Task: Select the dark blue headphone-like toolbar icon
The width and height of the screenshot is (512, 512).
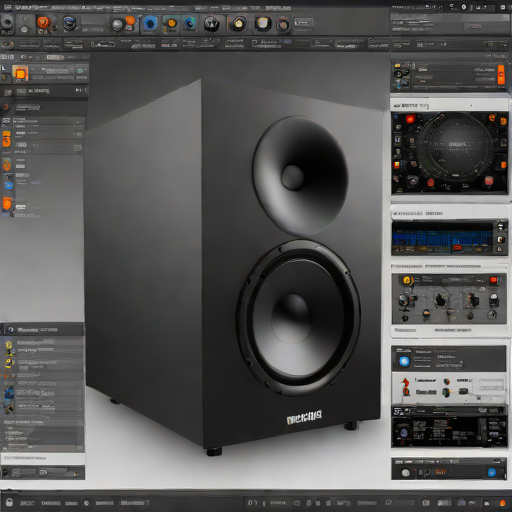Action: pos(70,23)
